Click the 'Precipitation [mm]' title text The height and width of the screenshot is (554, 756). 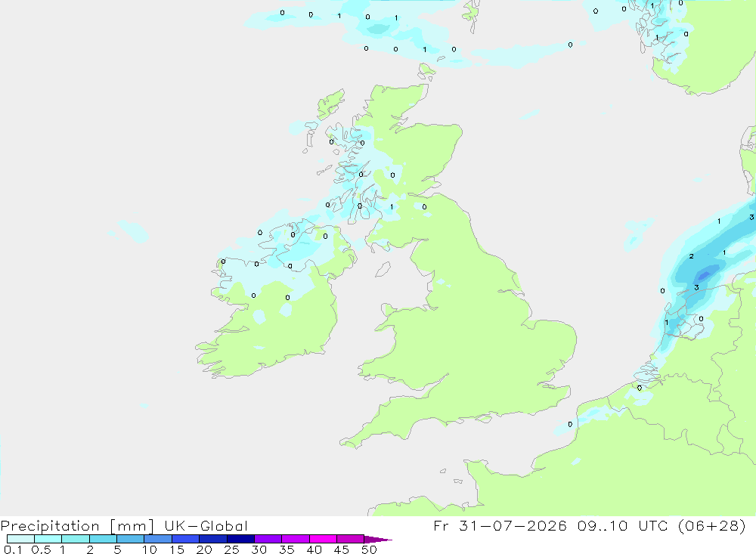click(x=77, y=525)
